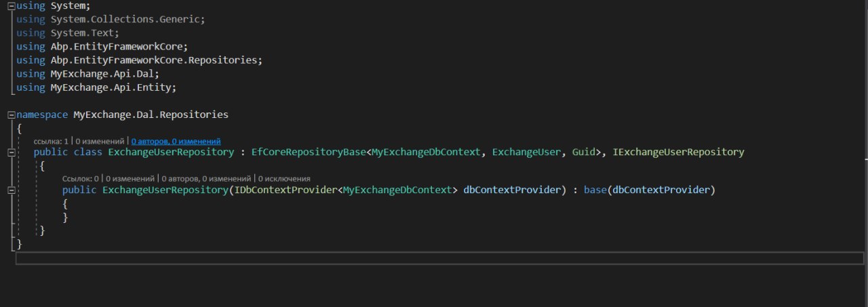Image resolution: width=868 pixels, height=307 pixels.
Task: Collapse the ExchangeUserRepository class definition
Action: tap(11, 152)
